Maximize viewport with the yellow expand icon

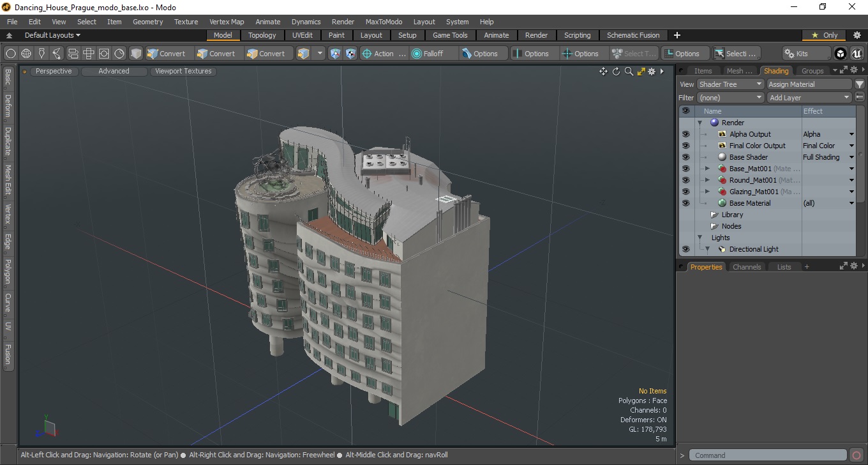[641, 72]
